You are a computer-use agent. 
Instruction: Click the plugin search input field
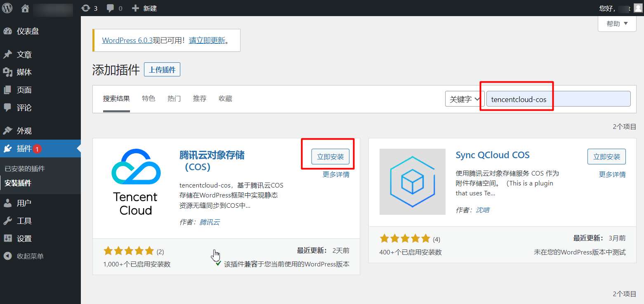[558, 99]
